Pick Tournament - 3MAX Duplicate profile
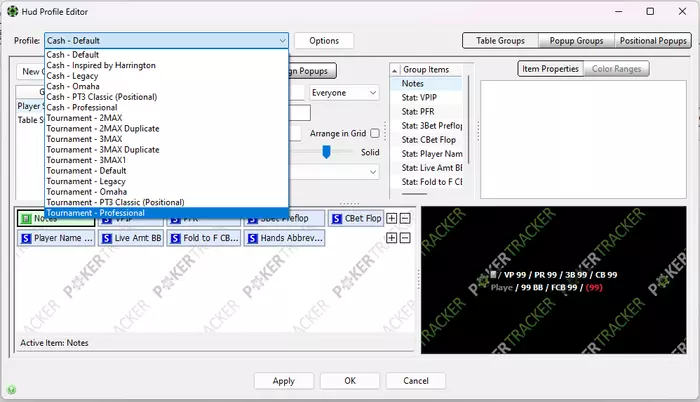The image size is (700, 402). [x=167, y=150]
